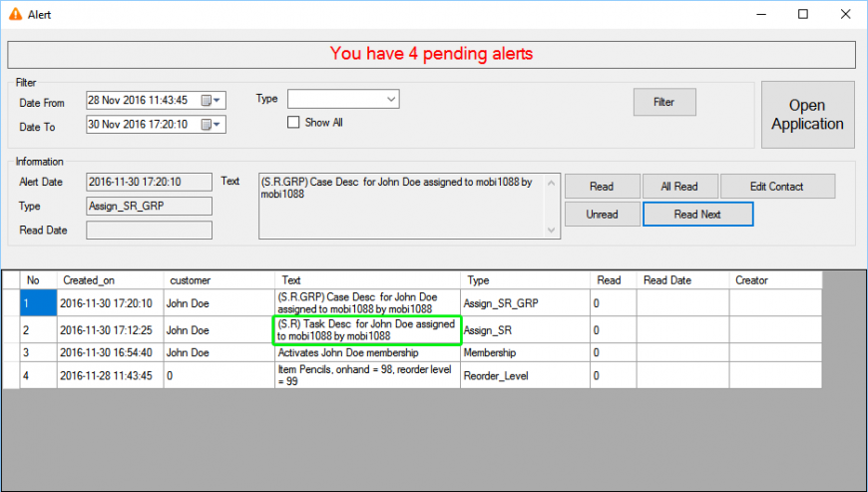Click the Open Application button
Viewport: 868px width, 492px height.
pos(808,115)
